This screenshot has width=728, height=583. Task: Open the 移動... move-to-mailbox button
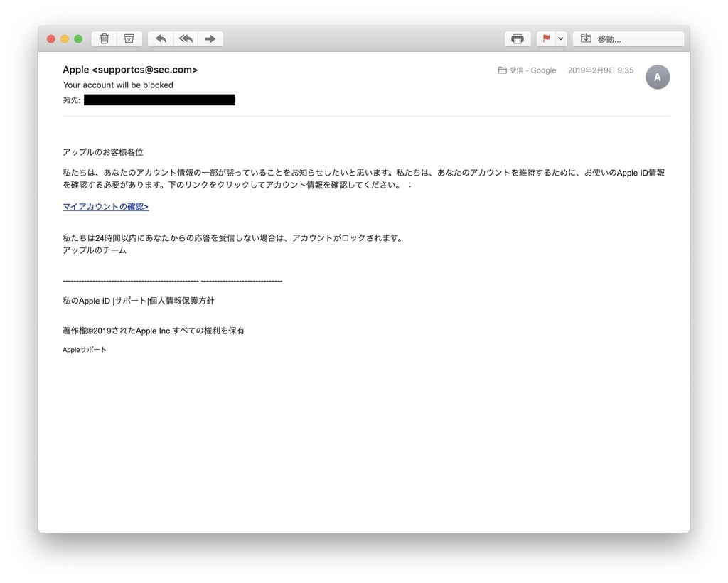pyautogui.click(x=628, y=39)
